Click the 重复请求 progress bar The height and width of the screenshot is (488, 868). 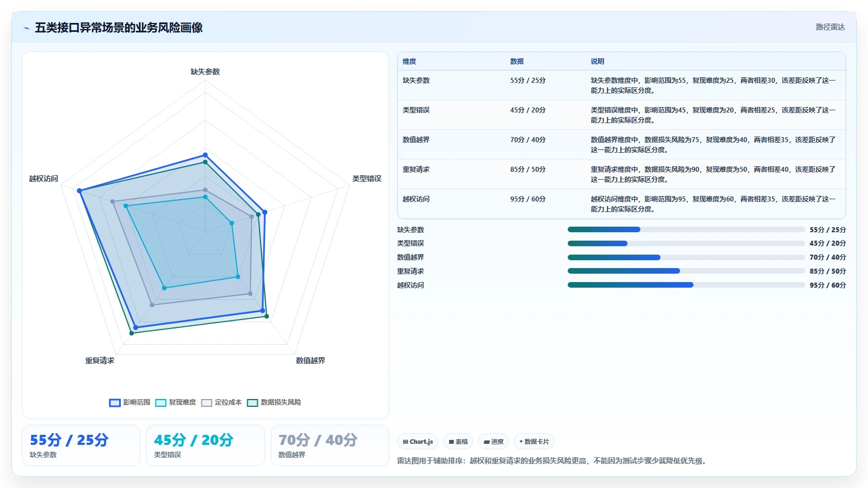686,271
